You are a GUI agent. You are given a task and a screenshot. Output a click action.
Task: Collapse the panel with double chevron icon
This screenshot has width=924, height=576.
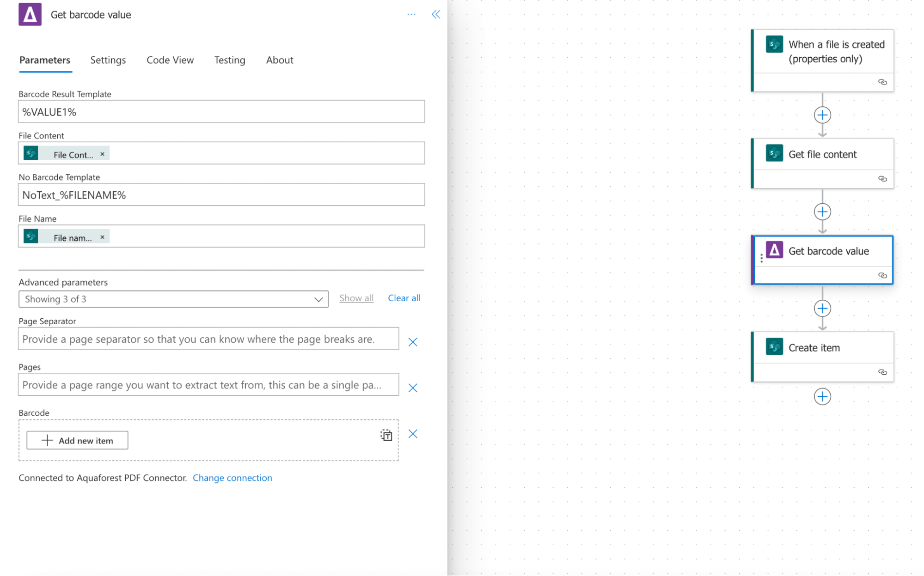point(435,14)
